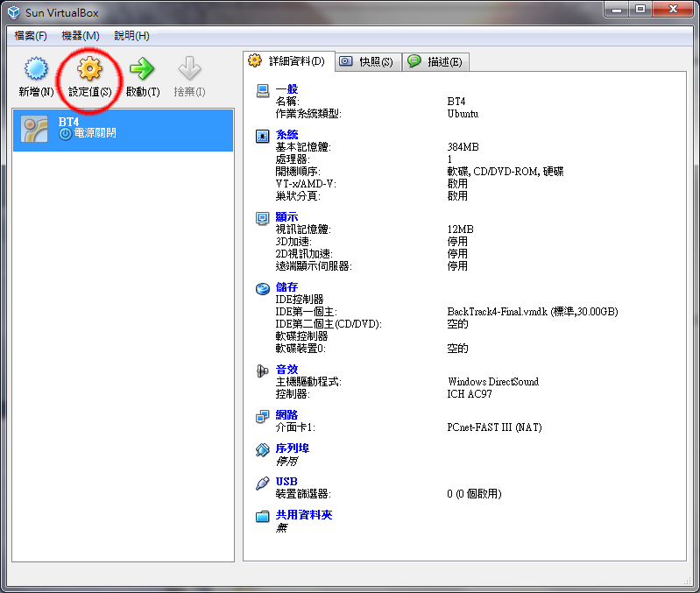Click the 序列埠 serial port icon
700x593 pixels.
(x=263, y=449)
